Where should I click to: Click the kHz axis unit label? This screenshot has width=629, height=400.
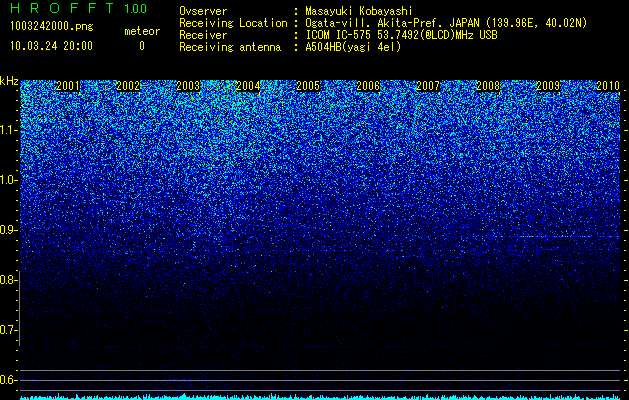point(9,81)
